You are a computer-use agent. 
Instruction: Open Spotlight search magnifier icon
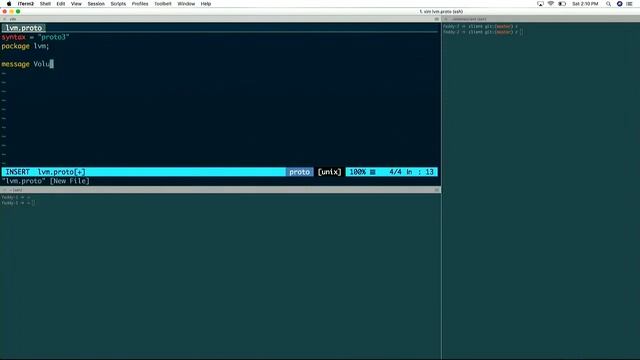608,4
